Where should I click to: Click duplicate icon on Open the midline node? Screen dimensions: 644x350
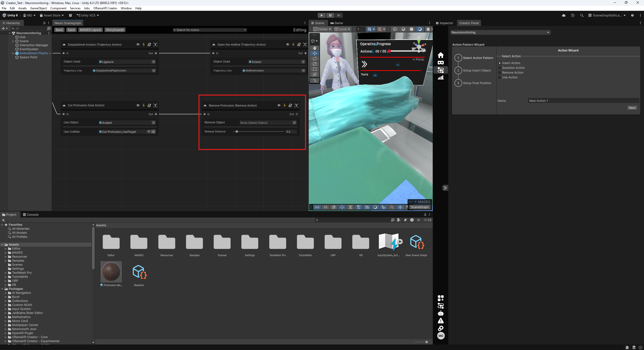coord(299,45)
